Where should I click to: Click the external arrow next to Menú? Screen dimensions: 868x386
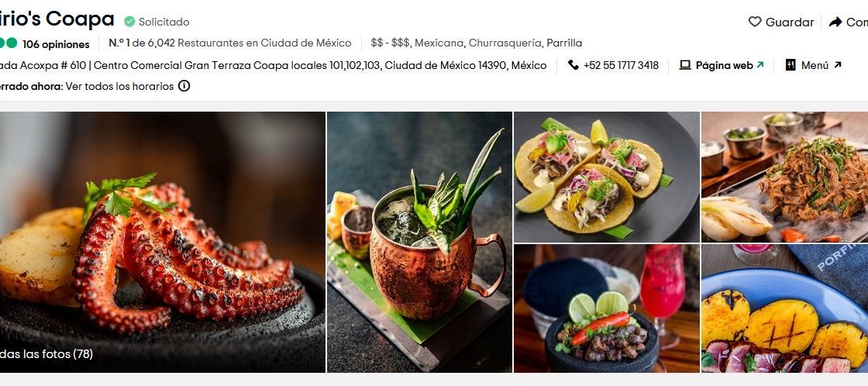tap(838, 65)
